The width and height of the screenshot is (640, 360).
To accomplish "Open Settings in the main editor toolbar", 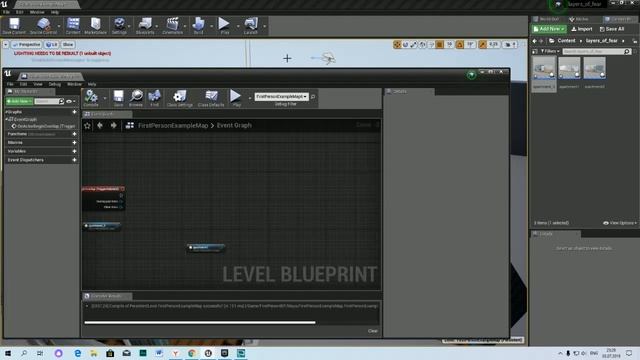I will pos(119,26).
